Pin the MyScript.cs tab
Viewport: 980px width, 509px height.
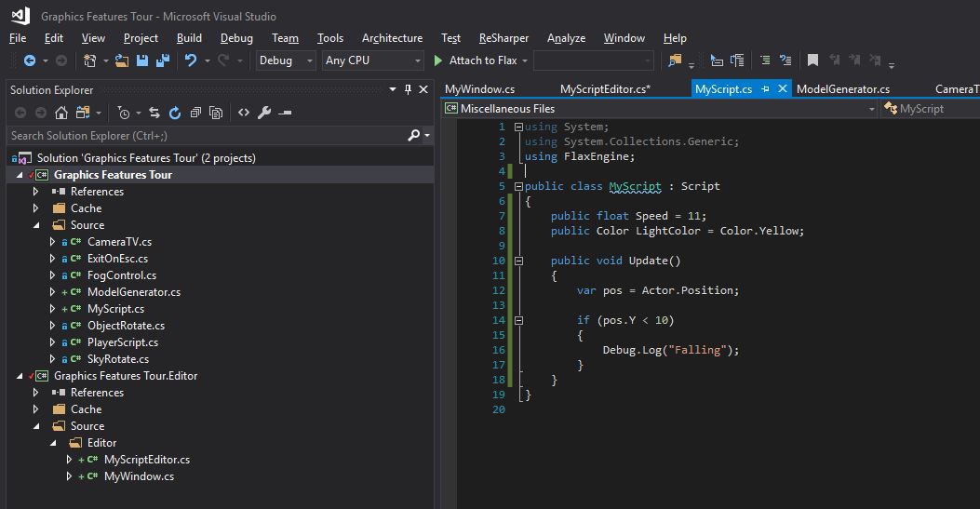(x=766, y=89)
